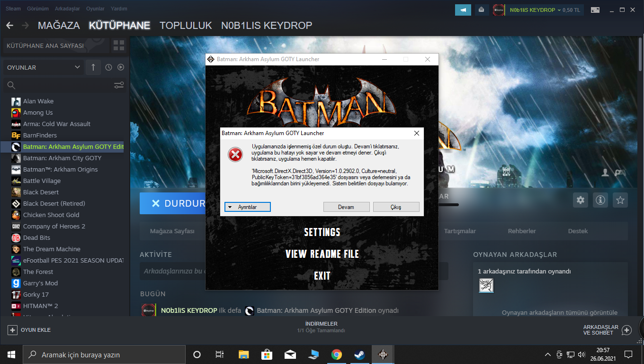
Task: Click the plus icon for Oyun Ekle
Action: pyautogui.click(x=12, y=330)
